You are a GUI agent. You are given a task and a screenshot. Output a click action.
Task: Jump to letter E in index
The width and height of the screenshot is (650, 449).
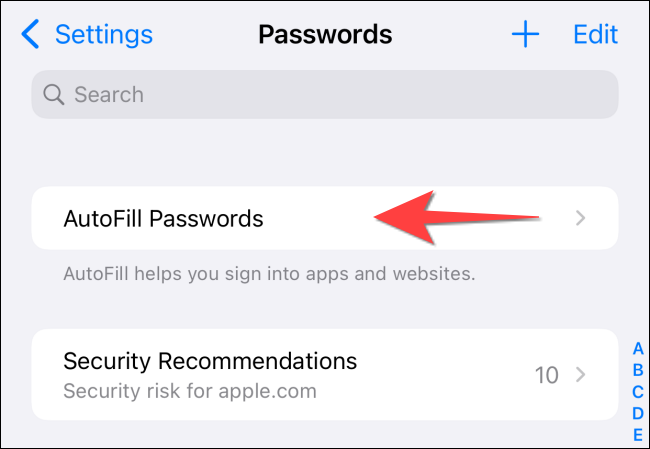(x=638, y=435)
